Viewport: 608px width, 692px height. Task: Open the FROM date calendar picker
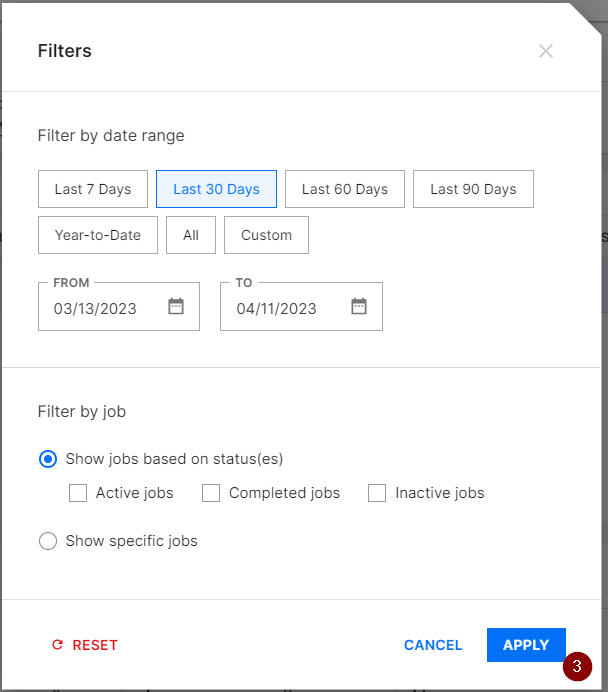point(176,307)
